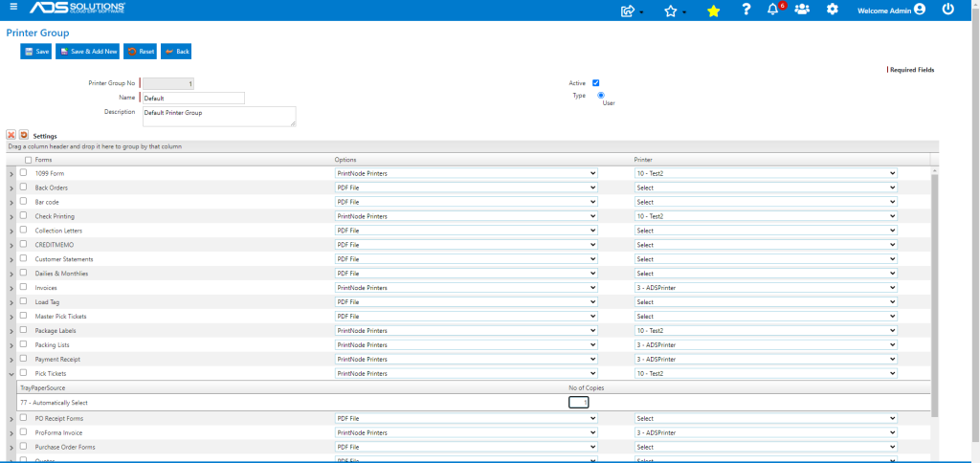Sort by the Printer column header
The image size is (980, 463).
point(643,160)
